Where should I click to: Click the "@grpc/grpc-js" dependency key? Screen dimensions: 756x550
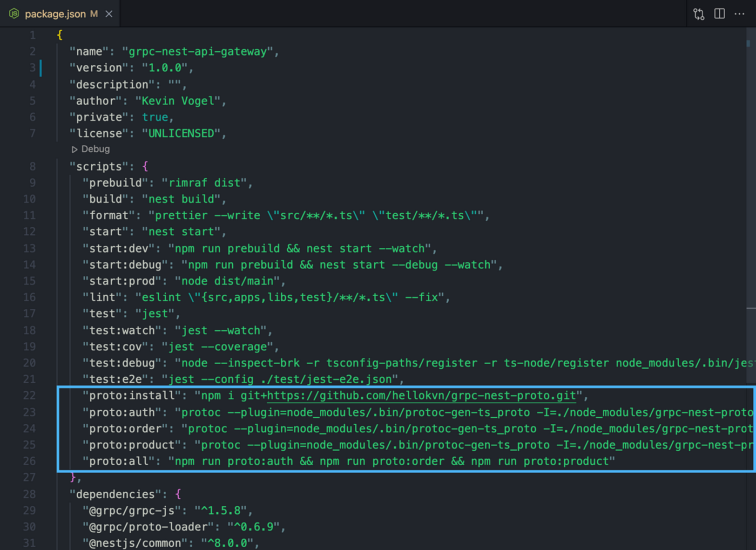click(132, 510)
